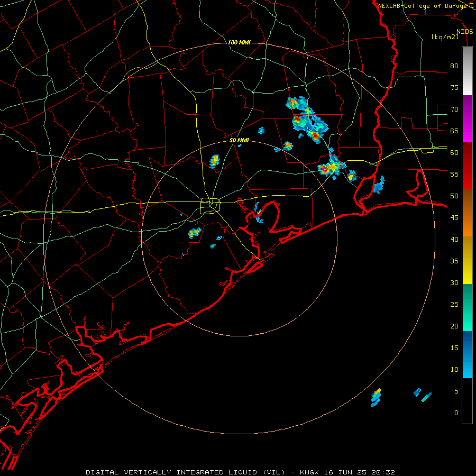
Task: Select the 25 value on the color scale
Action: pos(454,305)
